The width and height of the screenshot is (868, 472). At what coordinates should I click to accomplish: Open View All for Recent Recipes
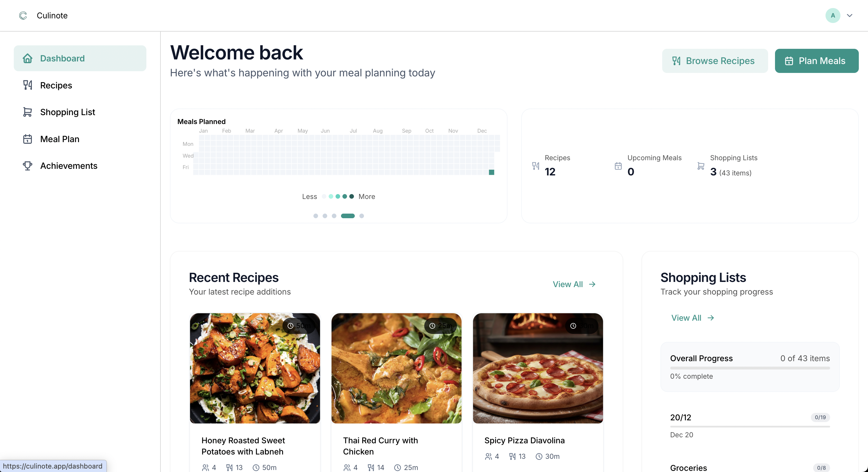tap(574, 284)
